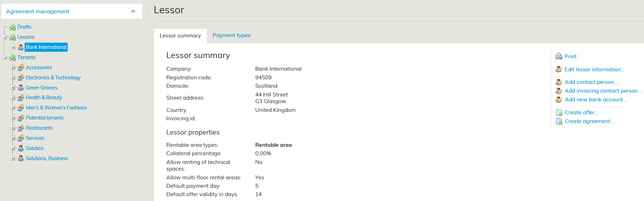Screen dimensions: 644x201
Task: Open the Create agreement link
Action: click(589, 121)
